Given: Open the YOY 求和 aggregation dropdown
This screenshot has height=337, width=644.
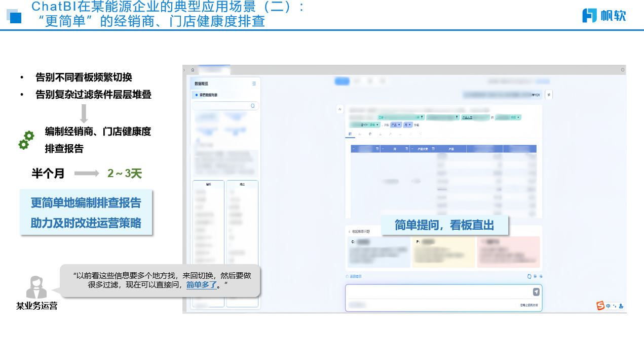Looking at the screenshot, I should (374, 124).
